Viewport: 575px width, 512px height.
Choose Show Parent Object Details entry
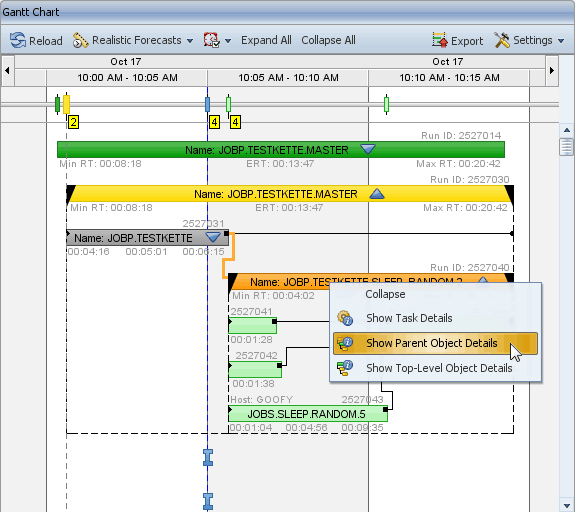tap(435, 343)
